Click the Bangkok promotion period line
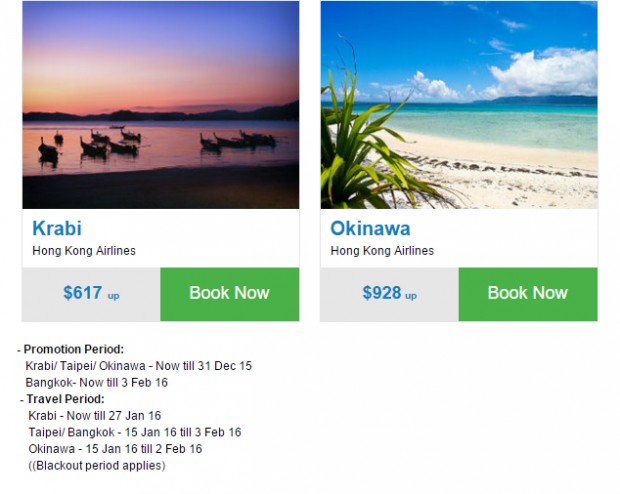The image size is (620, 494). (96, 382)
